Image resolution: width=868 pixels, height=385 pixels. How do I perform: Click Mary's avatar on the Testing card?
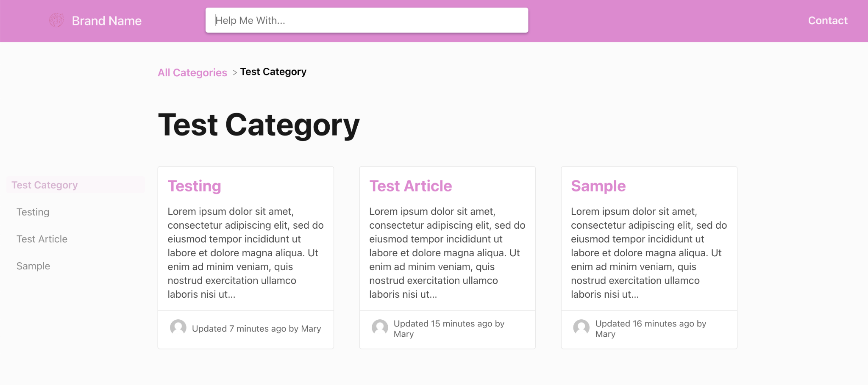point(178,327)
